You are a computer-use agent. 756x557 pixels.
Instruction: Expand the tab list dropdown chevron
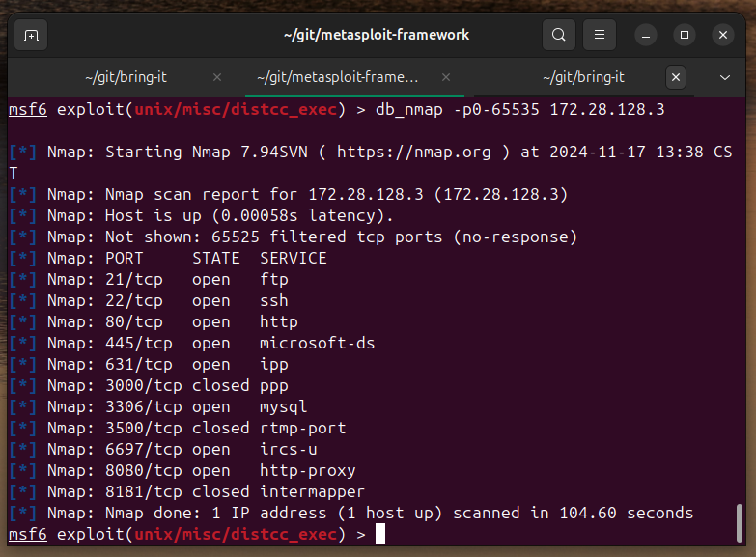tap(725, 77)
